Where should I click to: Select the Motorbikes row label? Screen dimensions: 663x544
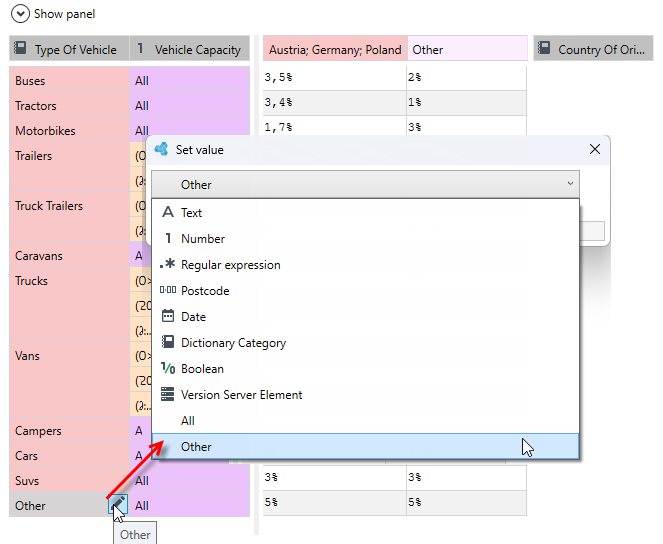click(45, 131)
